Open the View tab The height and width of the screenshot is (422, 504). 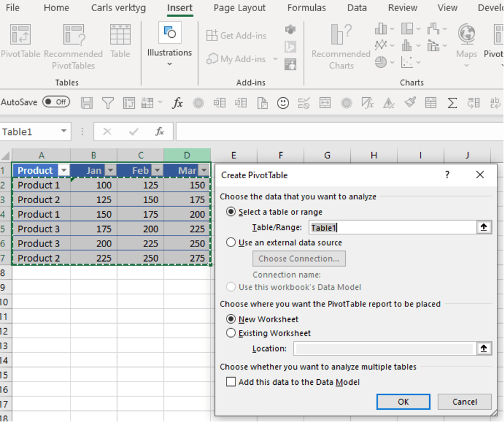coord(447,8)
